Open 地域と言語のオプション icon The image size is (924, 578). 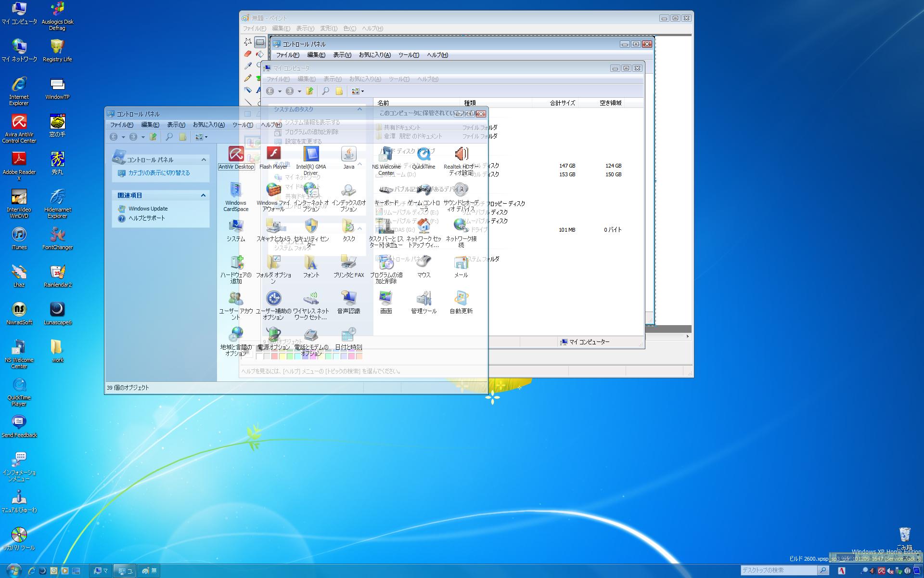pos(236,342)
